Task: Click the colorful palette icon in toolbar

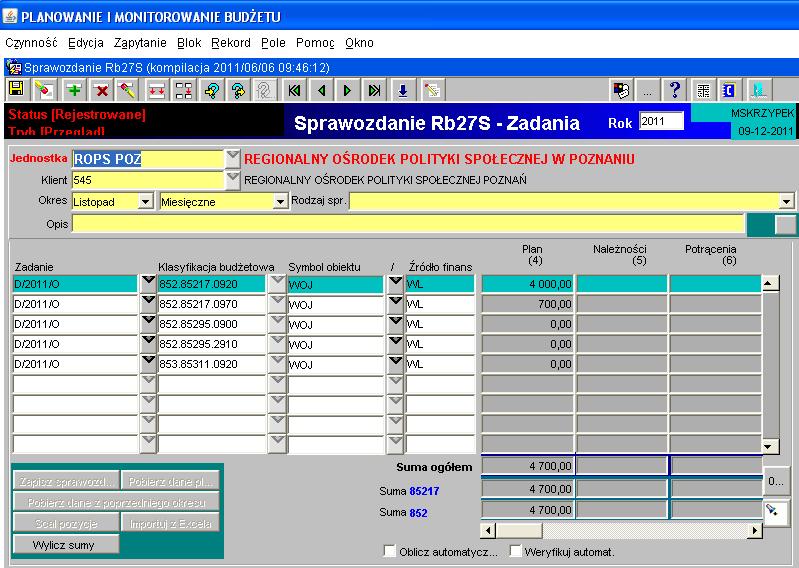Action: 621,90
